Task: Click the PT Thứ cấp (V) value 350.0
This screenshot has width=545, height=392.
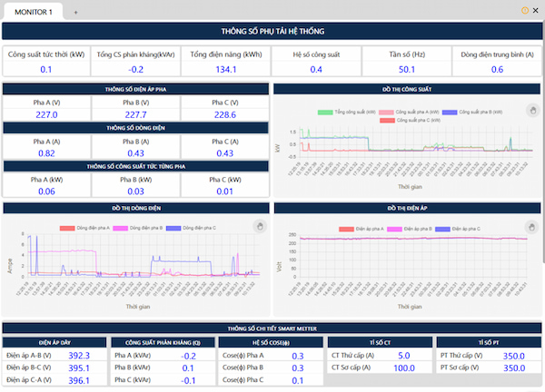Action: [514, 357]
